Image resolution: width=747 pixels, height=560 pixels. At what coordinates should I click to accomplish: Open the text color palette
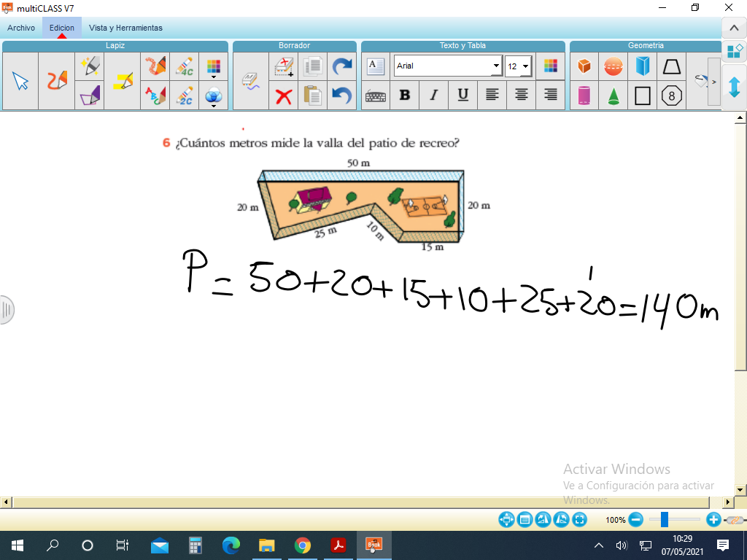pos(550,66)
